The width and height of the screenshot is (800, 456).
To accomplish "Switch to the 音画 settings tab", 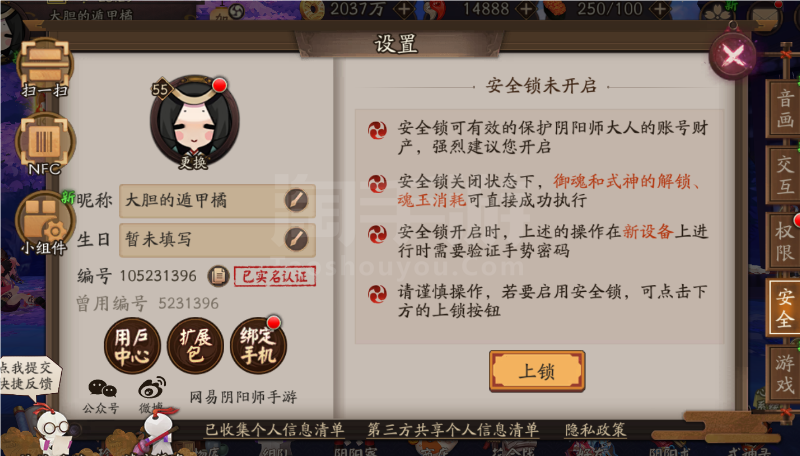I will click(783, 108).
